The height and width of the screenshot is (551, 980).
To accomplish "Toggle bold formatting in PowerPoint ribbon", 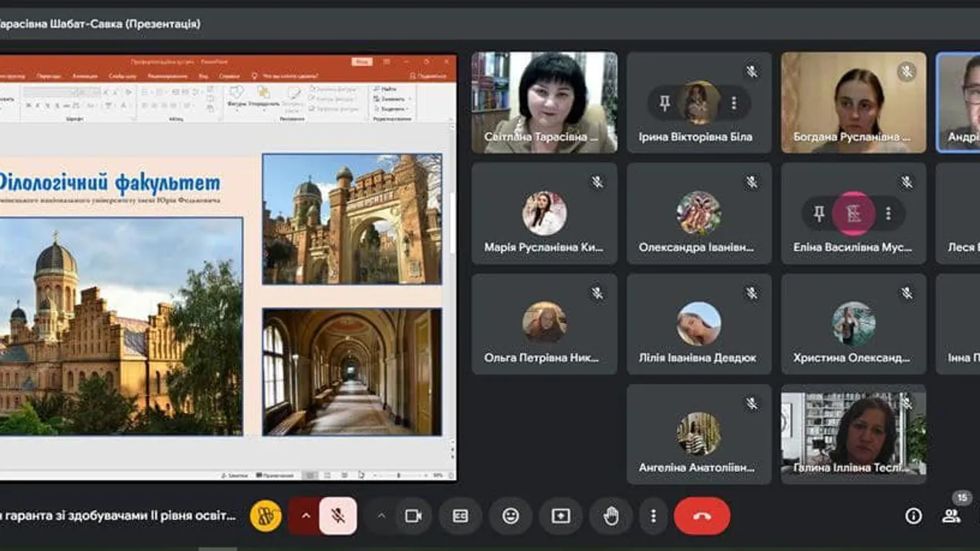I will tap(29, 106).
